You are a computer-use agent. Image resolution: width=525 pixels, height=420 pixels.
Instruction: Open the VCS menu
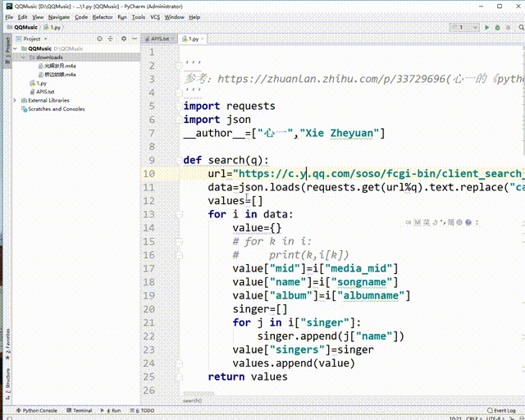click(155, 17)
